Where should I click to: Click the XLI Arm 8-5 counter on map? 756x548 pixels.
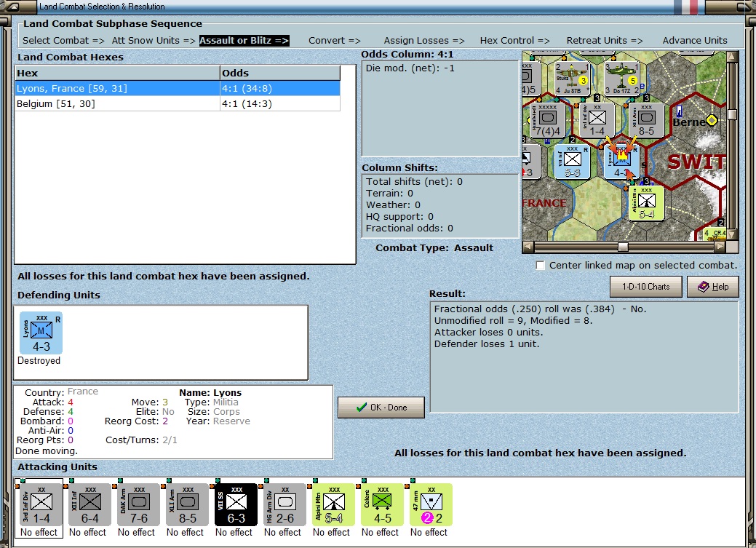click(x=647, y=119)
